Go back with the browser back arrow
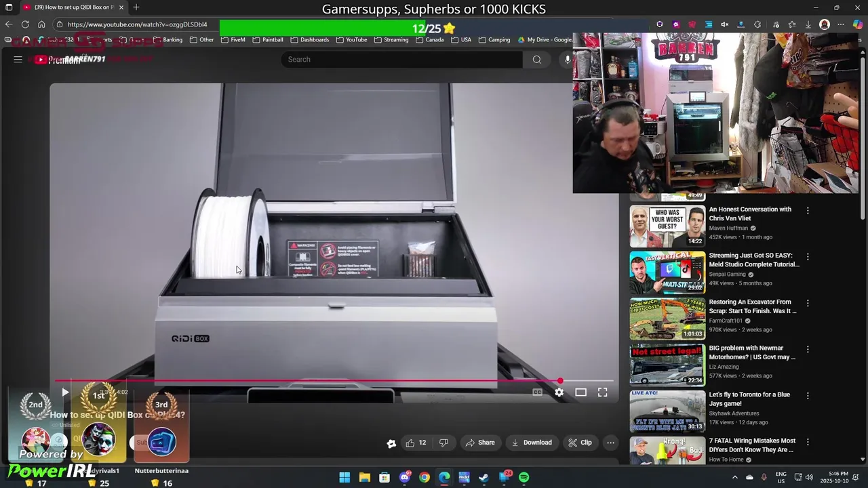This screenshot has height=488, width=868. (9, 24)
